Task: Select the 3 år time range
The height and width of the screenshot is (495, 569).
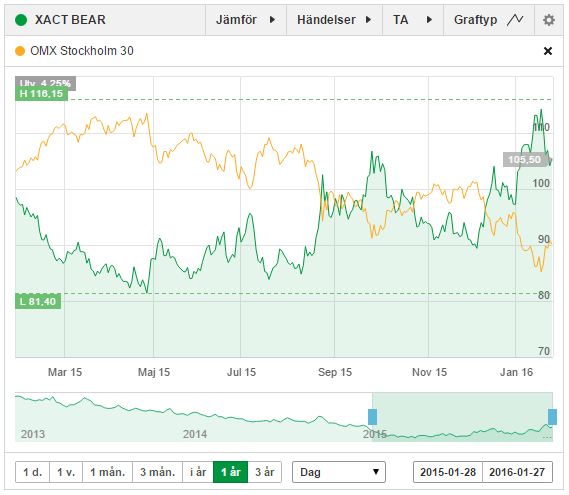Action: tap(265, 472)
